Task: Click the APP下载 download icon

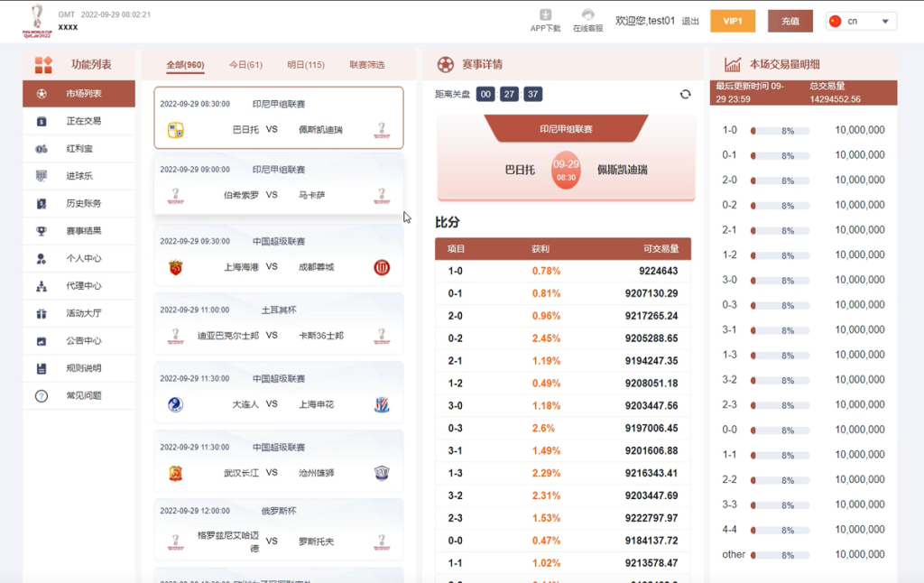Action: (x=545, y=14)
